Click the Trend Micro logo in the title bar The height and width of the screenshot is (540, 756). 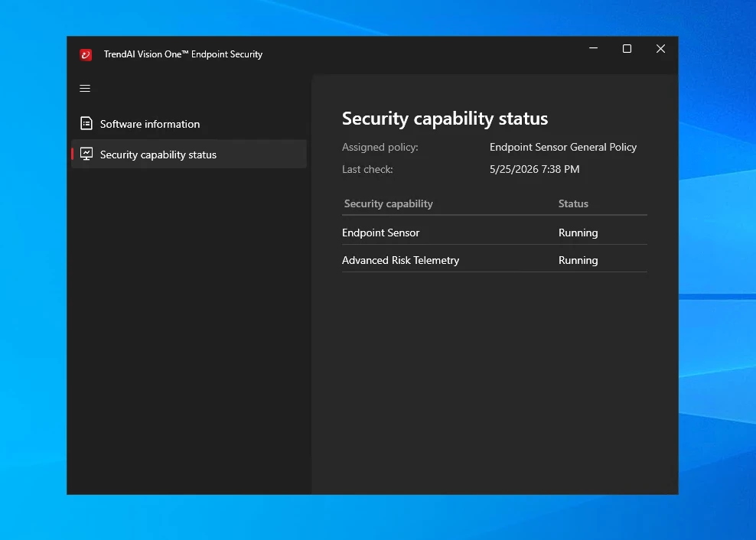86,54
